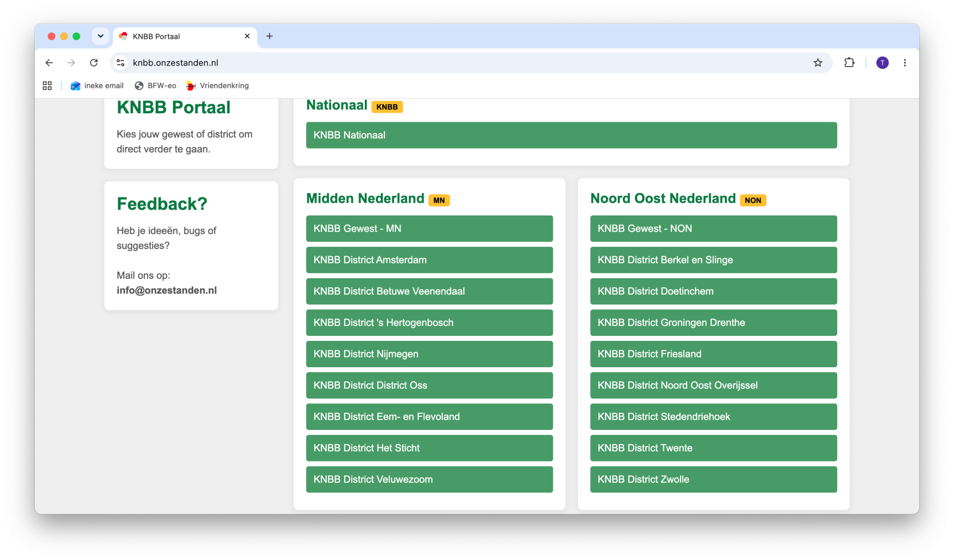The height and width of the screenshot is (560, 954).
Task: Maximize the browser window with green button
Action: (x=76, y=36)
